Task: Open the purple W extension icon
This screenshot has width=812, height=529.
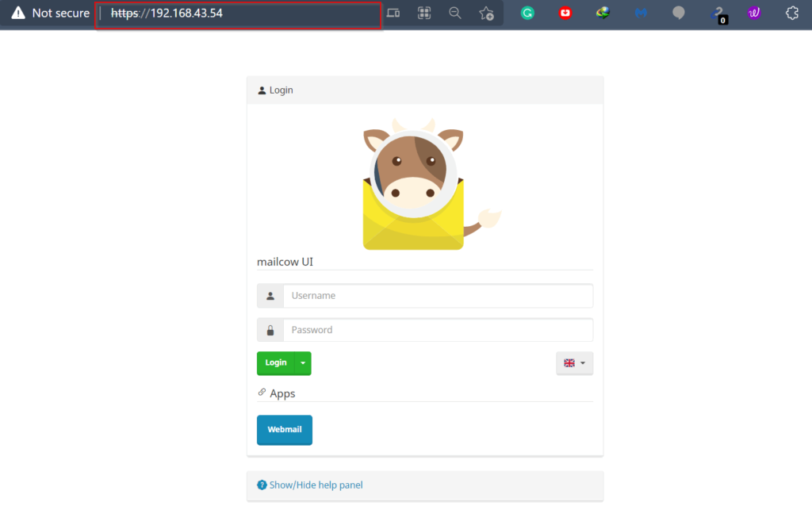Action: tap(754, 13)
